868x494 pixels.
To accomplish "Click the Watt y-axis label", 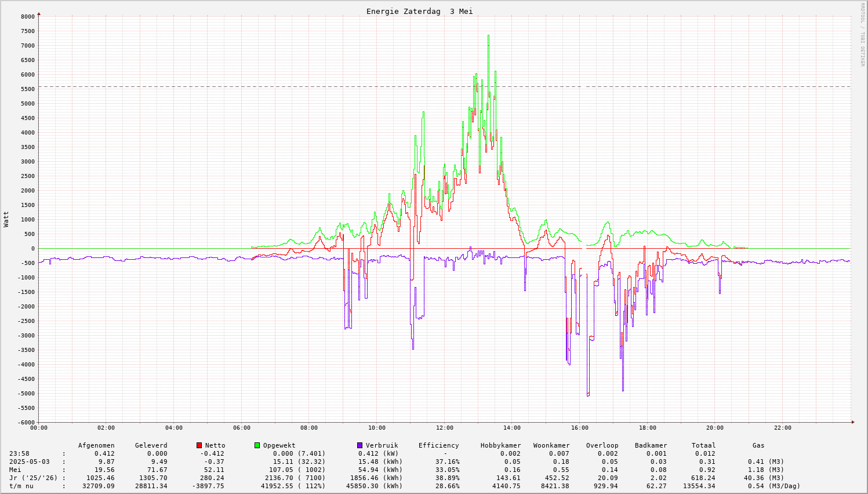I will (x=6, y=219).
